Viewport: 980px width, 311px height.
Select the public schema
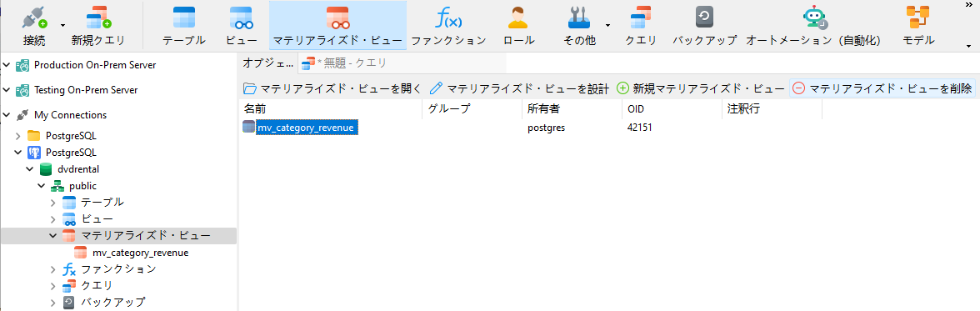click(82, 186)
